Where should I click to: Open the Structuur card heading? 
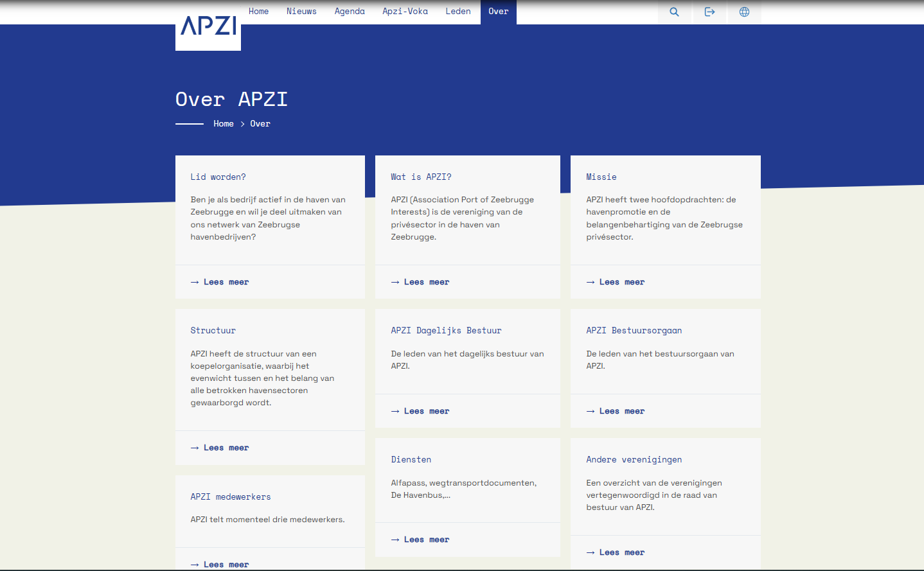click(x=213, y=331)
